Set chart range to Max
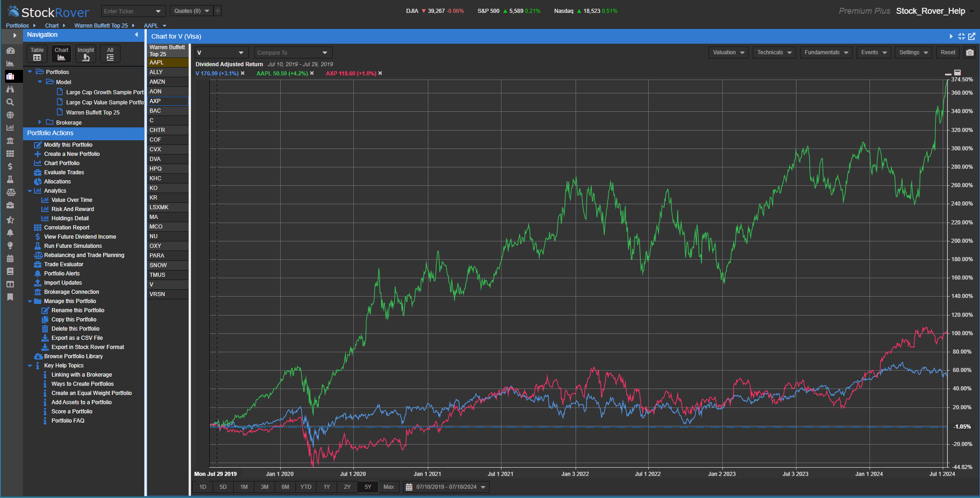This screenshot has height=498, width=980. pyautogui.click(x=389, y=487)
